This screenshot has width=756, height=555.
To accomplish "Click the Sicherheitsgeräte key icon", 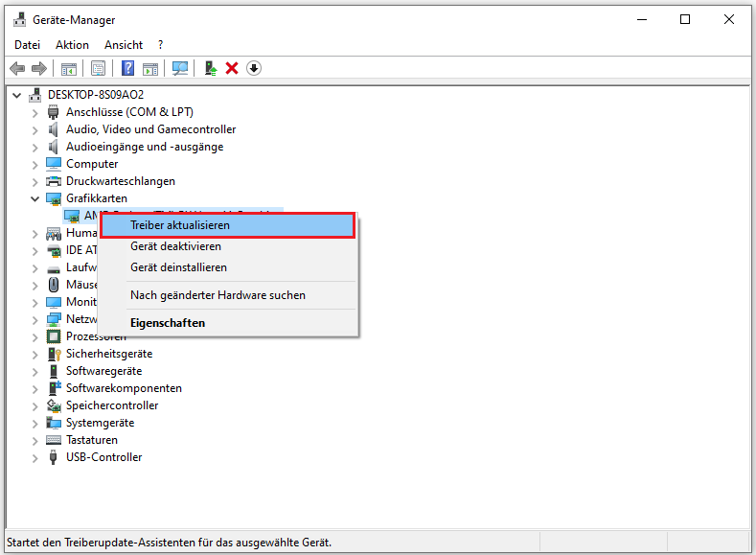I will (54, 354).
